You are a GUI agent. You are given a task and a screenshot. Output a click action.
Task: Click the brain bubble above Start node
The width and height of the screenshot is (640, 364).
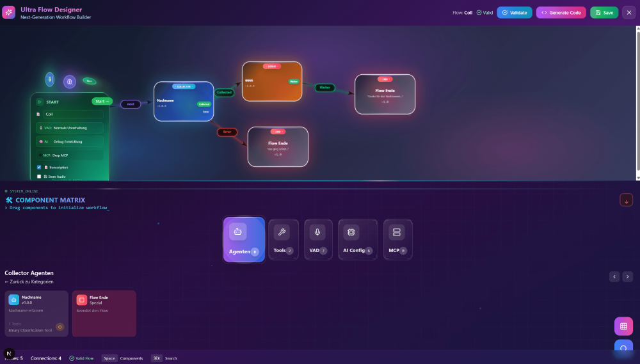point(69,82)
